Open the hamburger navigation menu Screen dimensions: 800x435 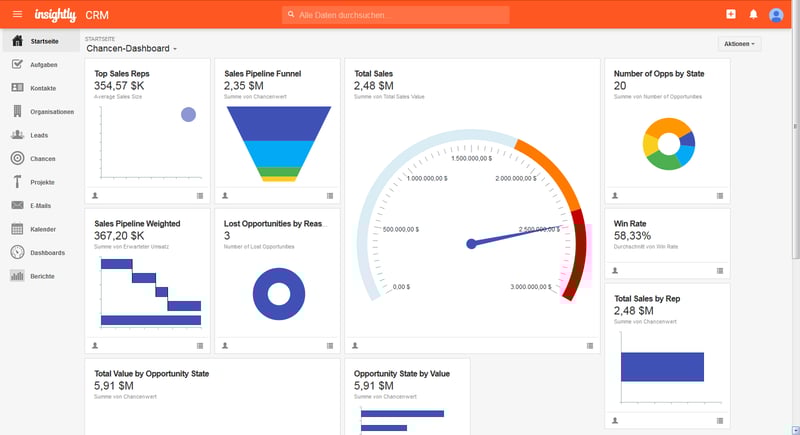[x=17, y=15]
